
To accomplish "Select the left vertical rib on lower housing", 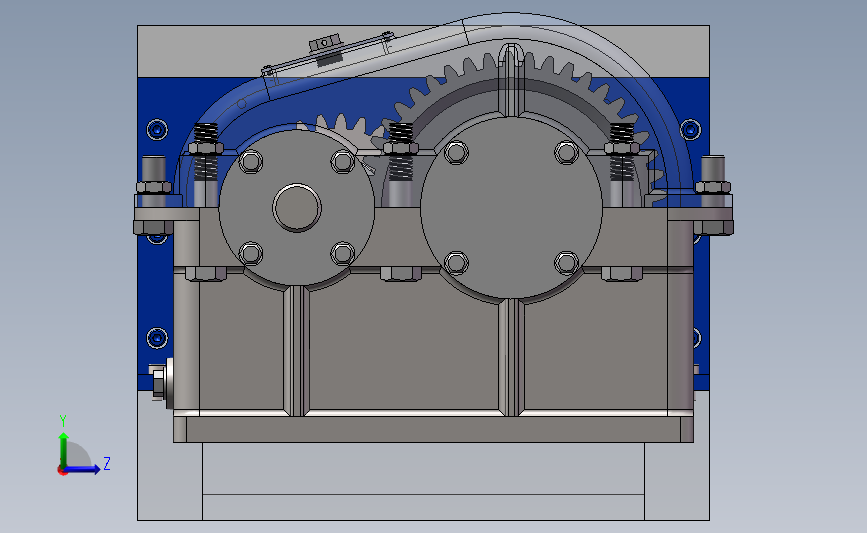I will point(297,351).
